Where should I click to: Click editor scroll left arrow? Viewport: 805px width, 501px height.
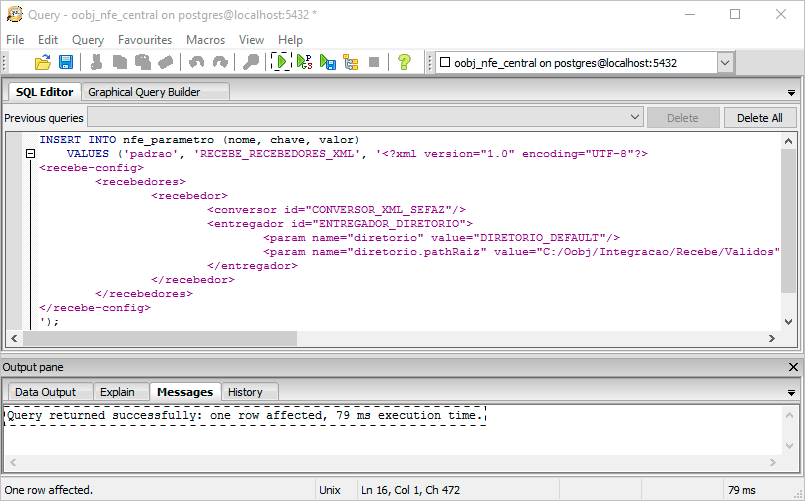click(x=14, y=338)
